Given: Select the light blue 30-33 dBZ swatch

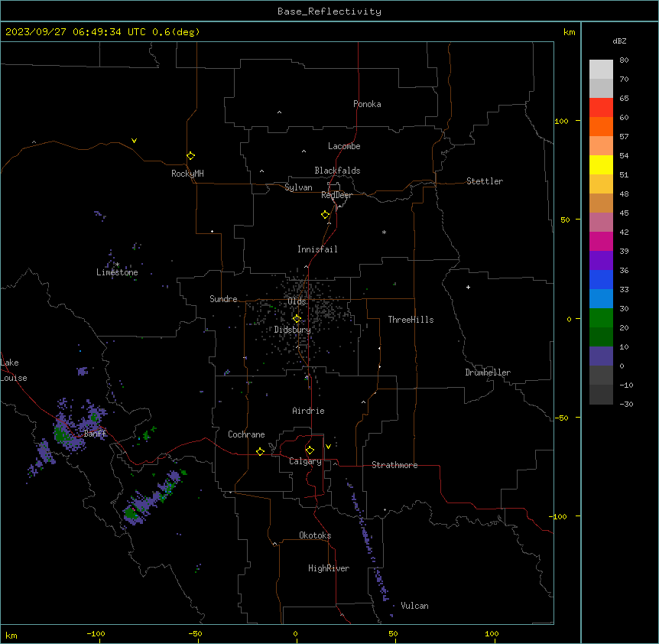Looking at the screenshot, I should pos(601,298).
